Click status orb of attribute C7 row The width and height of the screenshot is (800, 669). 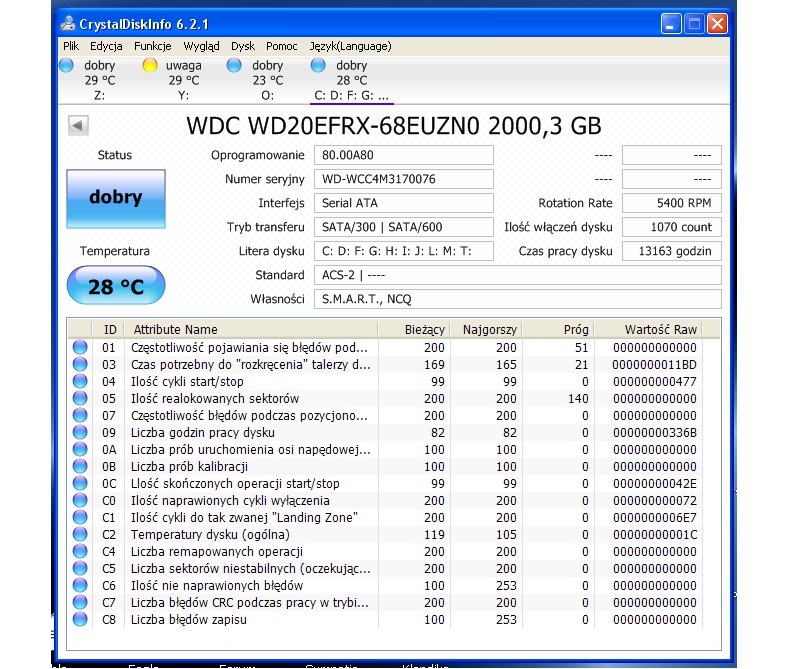click(x=80, y=603)
